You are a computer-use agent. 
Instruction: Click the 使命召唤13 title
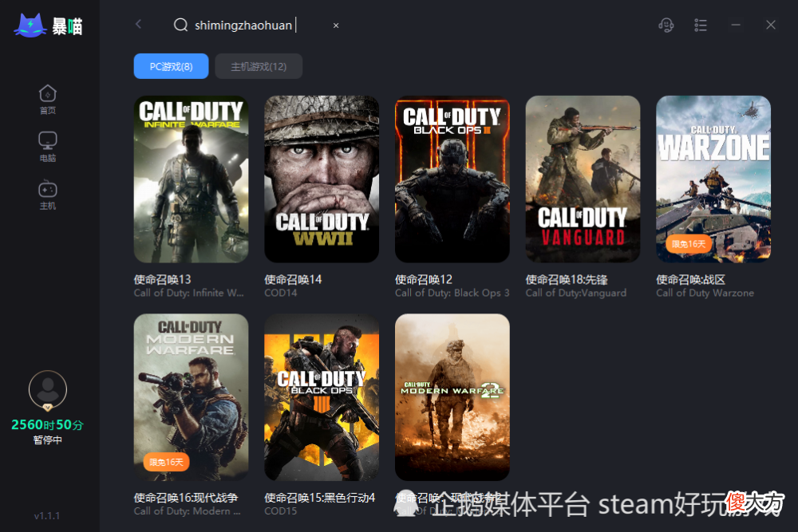[x=162, y=279]
